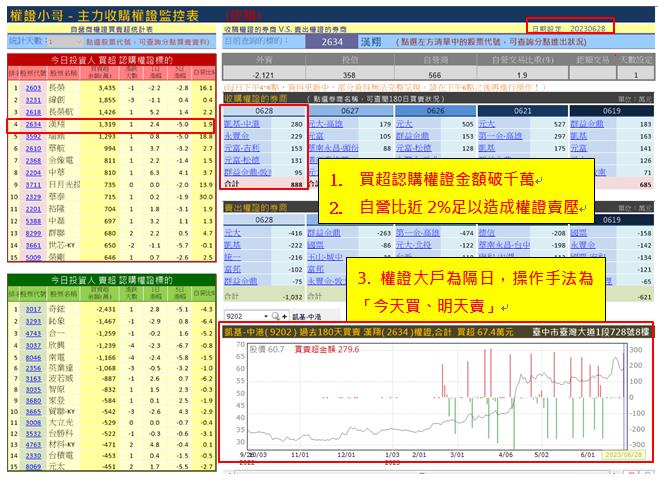Open stock code 5388 中磊 link

pos(33,221)
